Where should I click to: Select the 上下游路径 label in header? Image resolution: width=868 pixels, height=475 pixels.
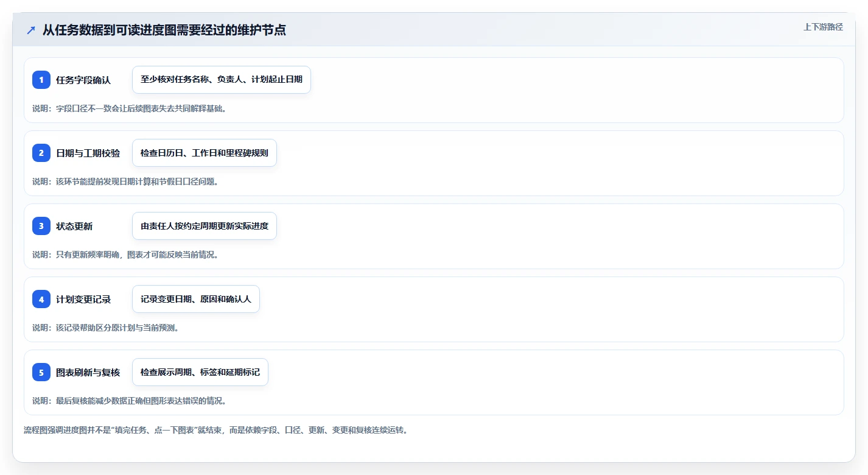click(823, 27)
